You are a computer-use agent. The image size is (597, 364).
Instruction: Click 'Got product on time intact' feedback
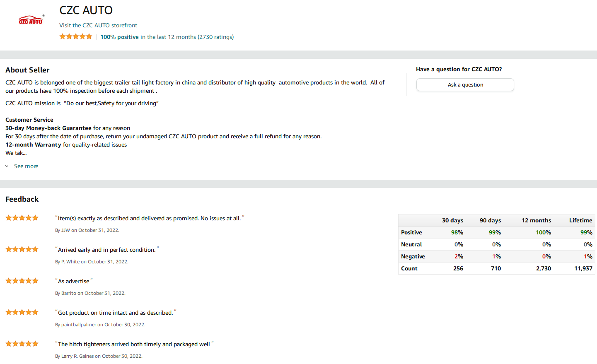[116, 313]
